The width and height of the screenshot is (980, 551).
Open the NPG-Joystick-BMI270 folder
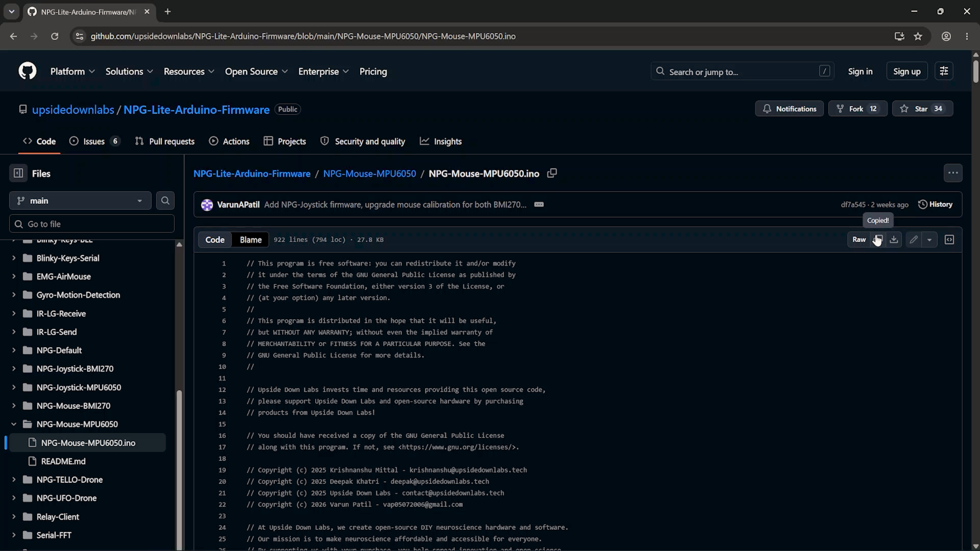click(75, 369)
